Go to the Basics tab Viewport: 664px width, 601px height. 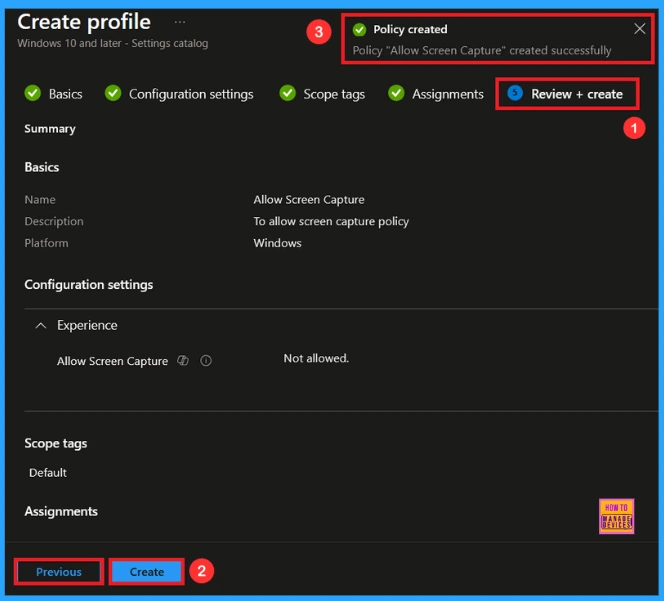[66, 94]
